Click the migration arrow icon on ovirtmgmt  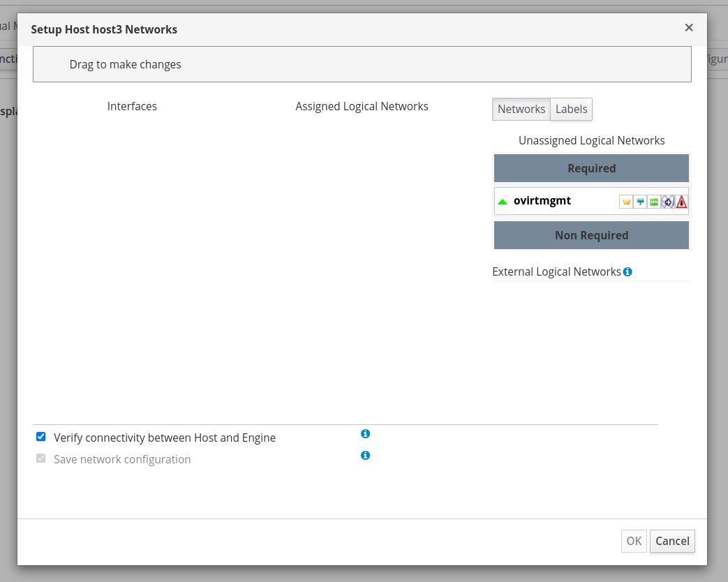point(668,202)
